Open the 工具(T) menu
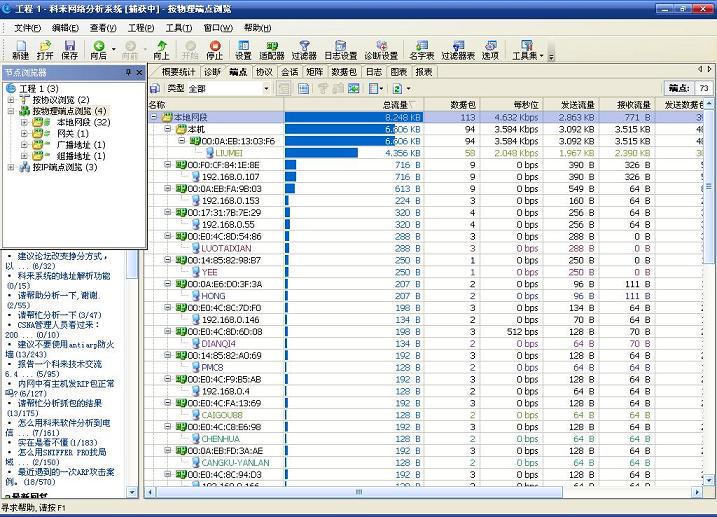 pos(178,28)
